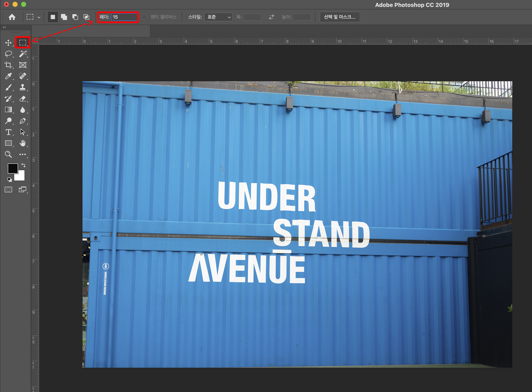Go to the Home screen icon
Image resolution: width=532 pixels, height=392 pixels.
(12, 17)
